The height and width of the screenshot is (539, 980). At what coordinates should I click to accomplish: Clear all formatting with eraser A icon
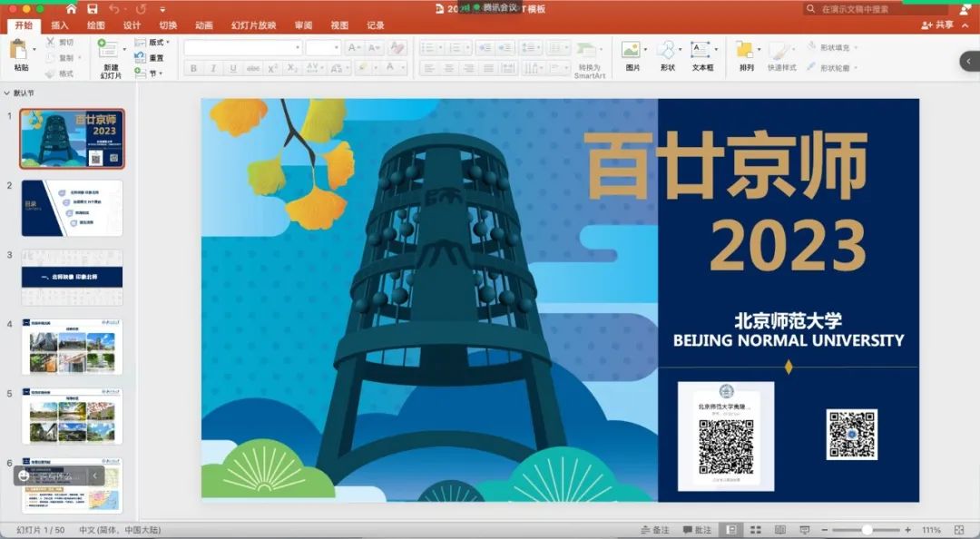coord(397,47)
